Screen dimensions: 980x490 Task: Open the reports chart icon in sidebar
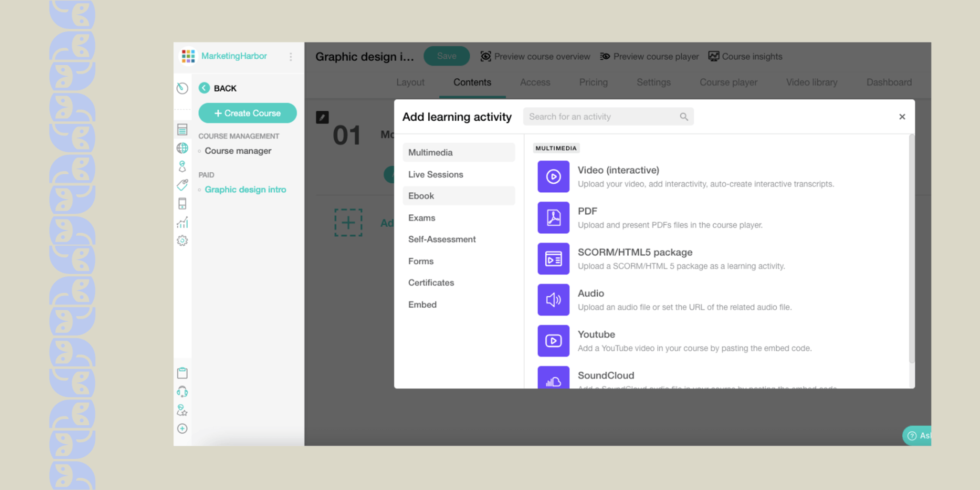[182, 222]
